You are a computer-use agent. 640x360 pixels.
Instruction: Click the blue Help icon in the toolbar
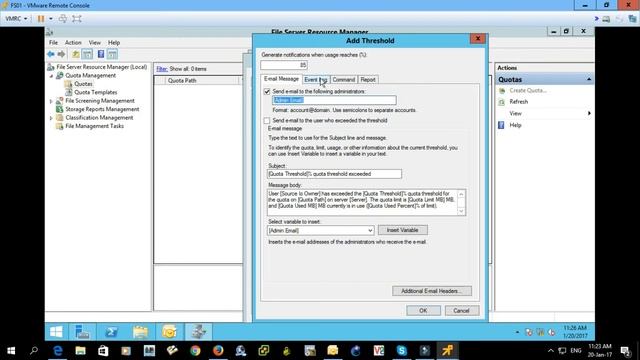click(101, 54)
